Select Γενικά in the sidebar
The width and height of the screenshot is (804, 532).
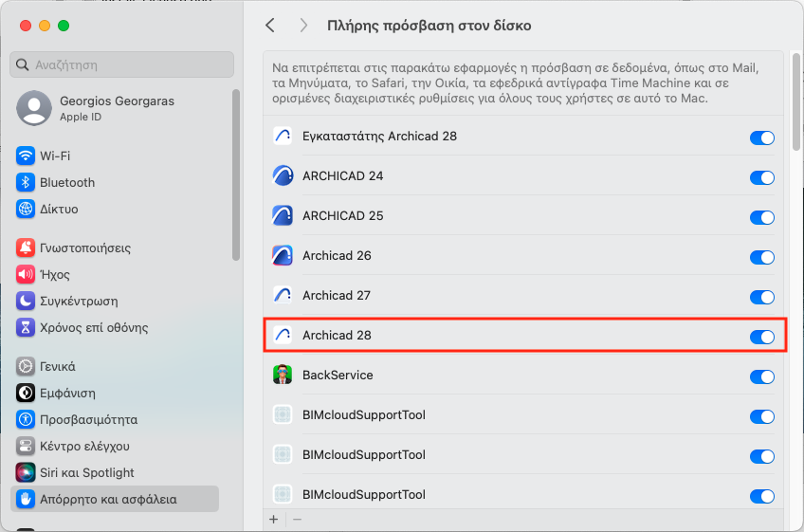click(115, 366)
